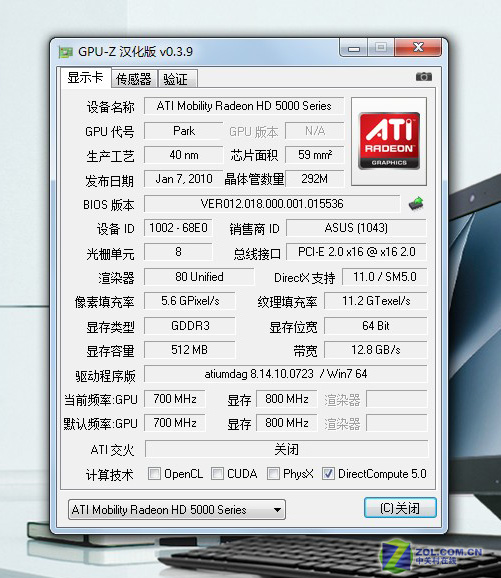Click the GPU-Z title bar app icon
Screen dimensions: 501x578
[66, 52]
